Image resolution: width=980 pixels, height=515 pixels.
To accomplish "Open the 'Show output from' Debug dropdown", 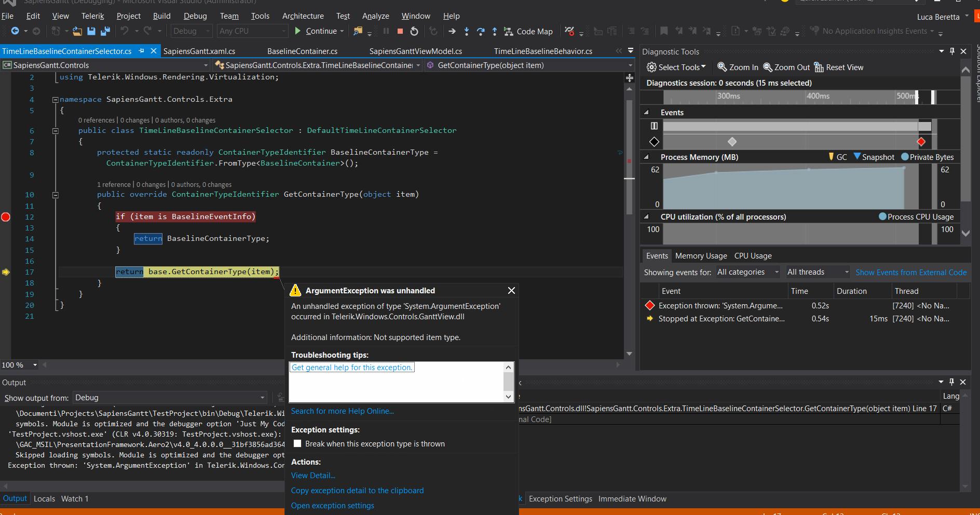I will (x=170, y=398).
